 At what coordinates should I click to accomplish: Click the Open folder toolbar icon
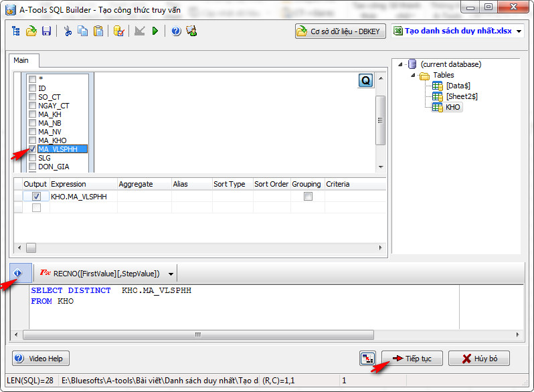click(x=31, y=31)
